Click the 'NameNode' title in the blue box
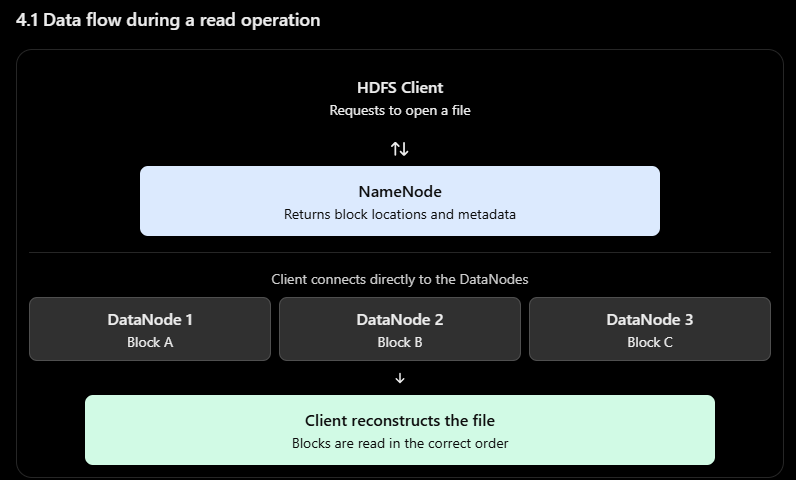 400,192
